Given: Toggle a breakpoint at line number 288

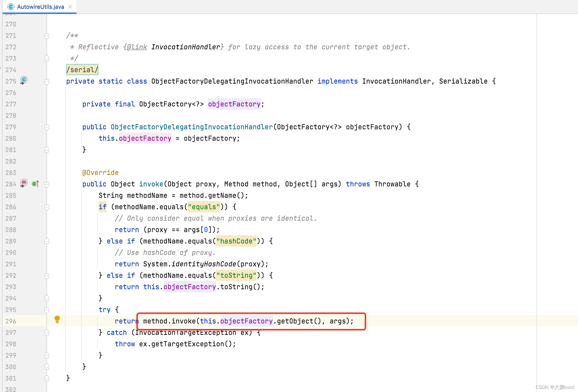Looking at the screenshot, I should (11, 230).
